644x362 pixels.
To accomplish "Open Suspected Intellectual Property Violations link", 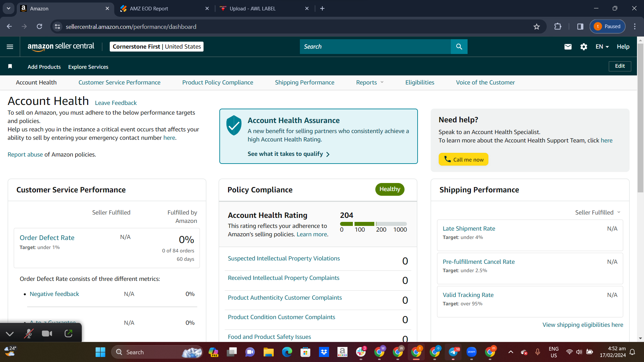I will point(284,258).
